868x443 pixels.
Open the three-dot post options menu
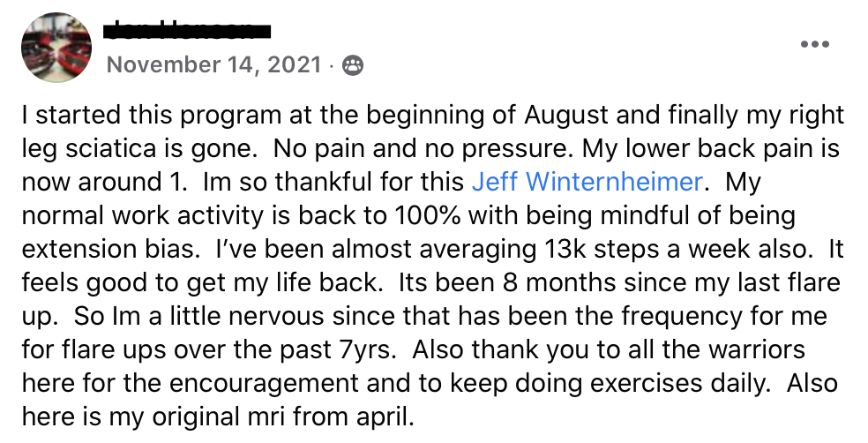(x=815, y=44)
